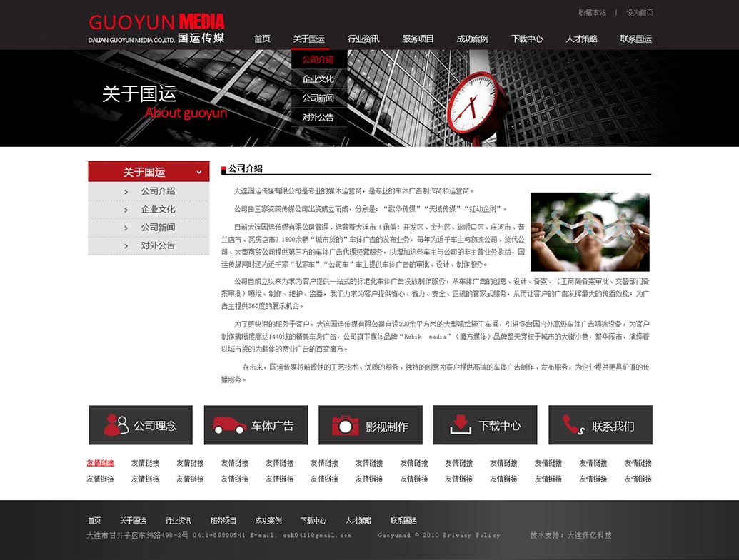
Task: Open the 行业资讯 top navigation item
Action: 363,39
